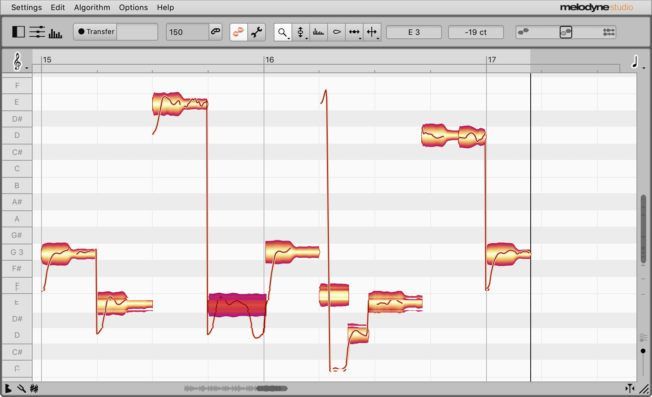Open the Sound Editor spectrum icon
652x397 pixels.
click(x=55, y=33)
